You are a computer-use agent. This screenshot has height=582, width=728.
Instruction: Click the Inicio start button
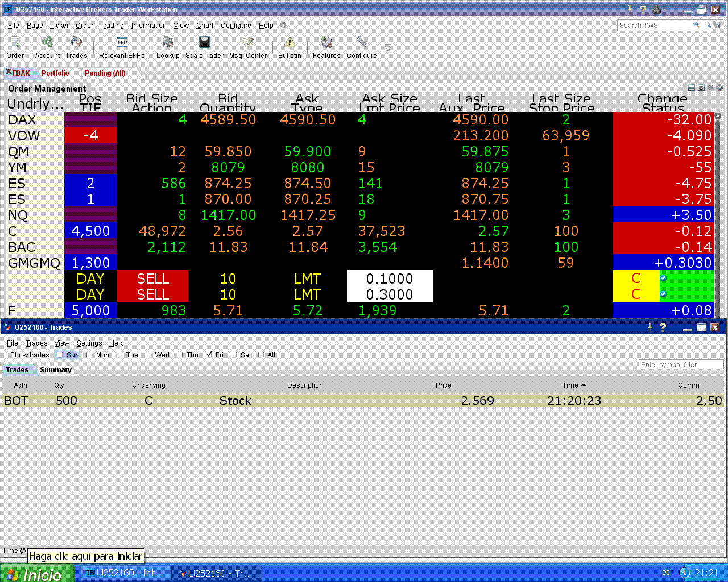tap(37, 573)
